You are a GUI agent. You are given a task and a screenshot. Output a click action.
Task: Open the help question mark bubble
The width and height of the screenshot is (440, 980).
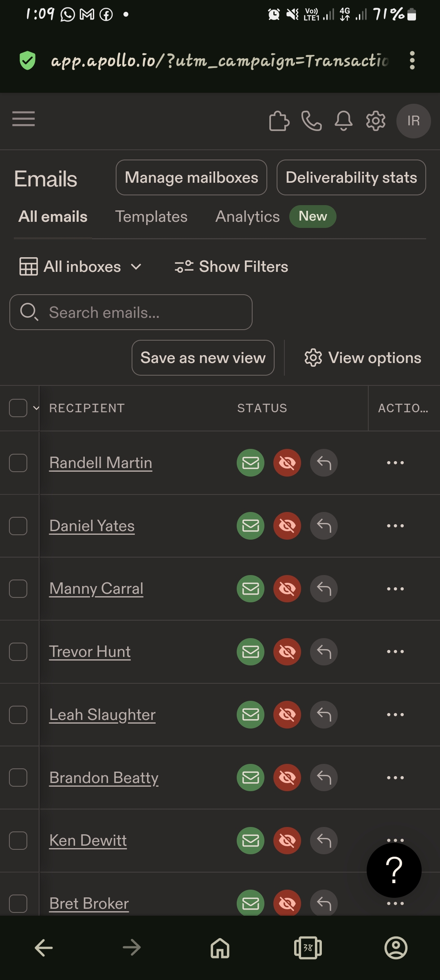pos(394,870)
